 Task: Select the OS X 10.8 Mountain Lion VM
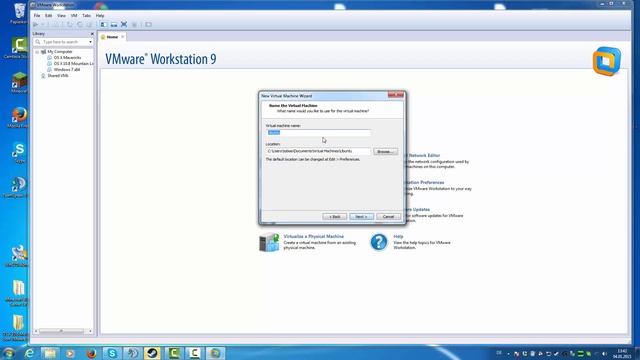[x=73, y=64]
